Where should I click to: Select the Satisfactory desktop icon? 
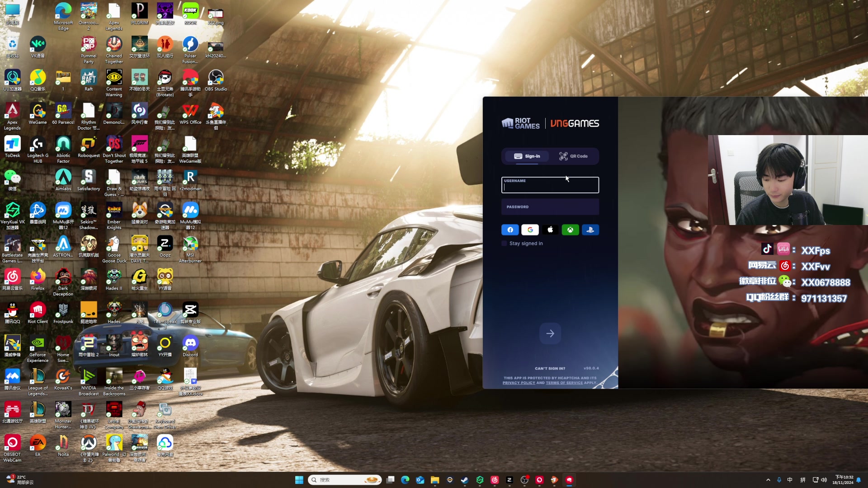pyautogui.click(x=89, y=180)
